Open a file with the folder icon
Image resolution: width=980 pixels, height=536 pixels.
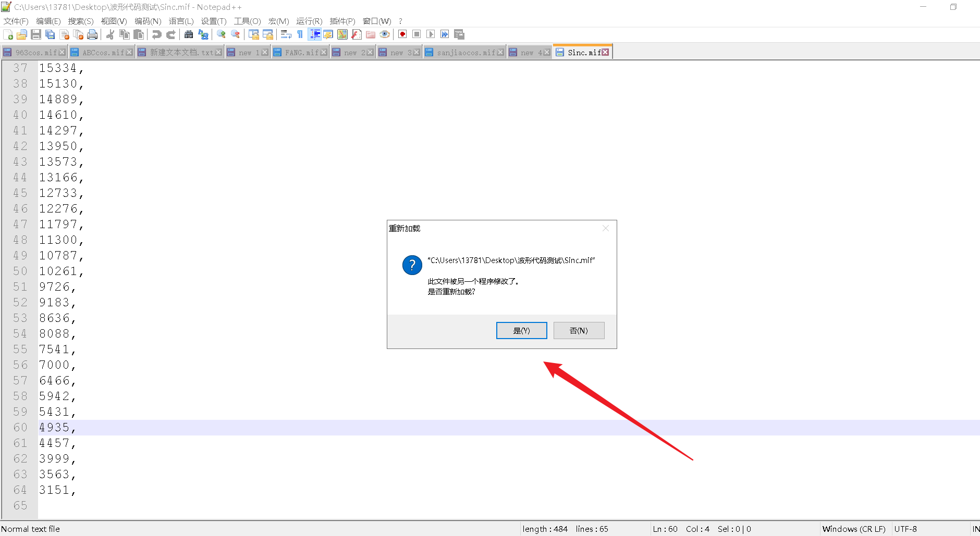click(22, 34)
